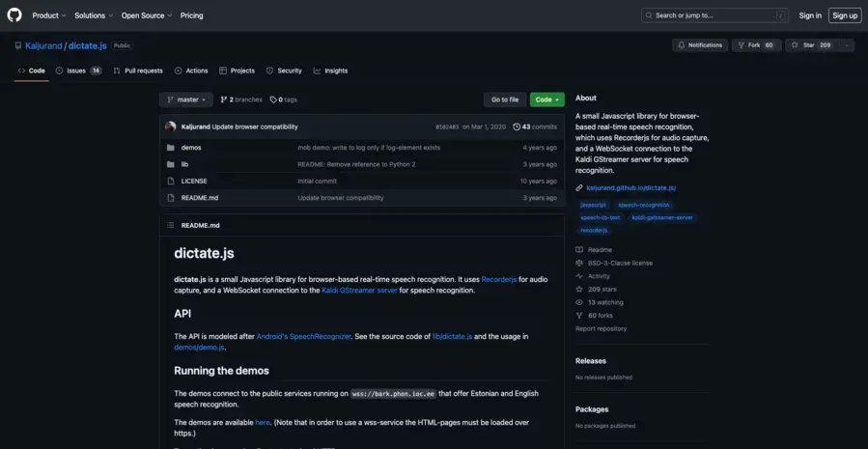Click the LICENSE file icon
Viewport: 868px width, 449px height.
[x=171, y=181]
